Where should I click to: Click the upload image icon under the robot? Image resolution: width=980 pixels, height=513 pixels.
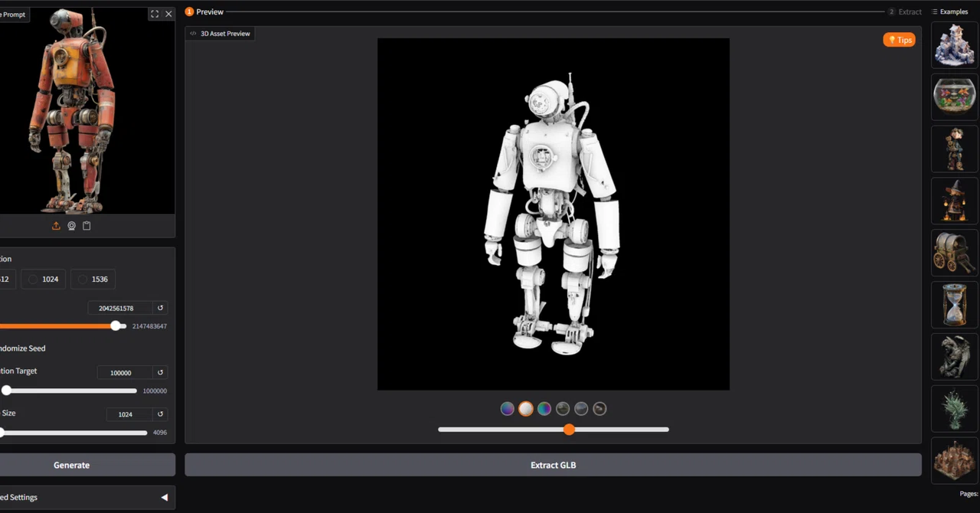pos(56,226)
